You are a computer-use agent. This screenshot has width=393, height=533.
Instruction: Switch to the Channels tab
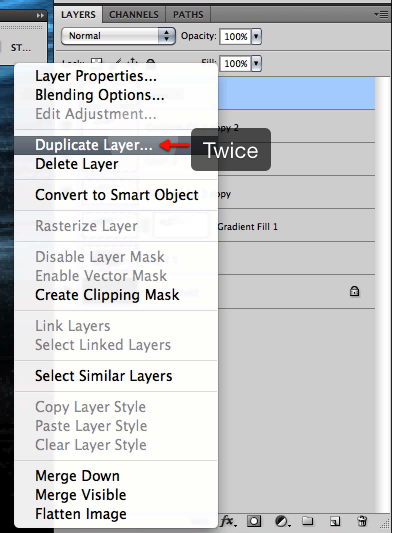pos(134,15)
